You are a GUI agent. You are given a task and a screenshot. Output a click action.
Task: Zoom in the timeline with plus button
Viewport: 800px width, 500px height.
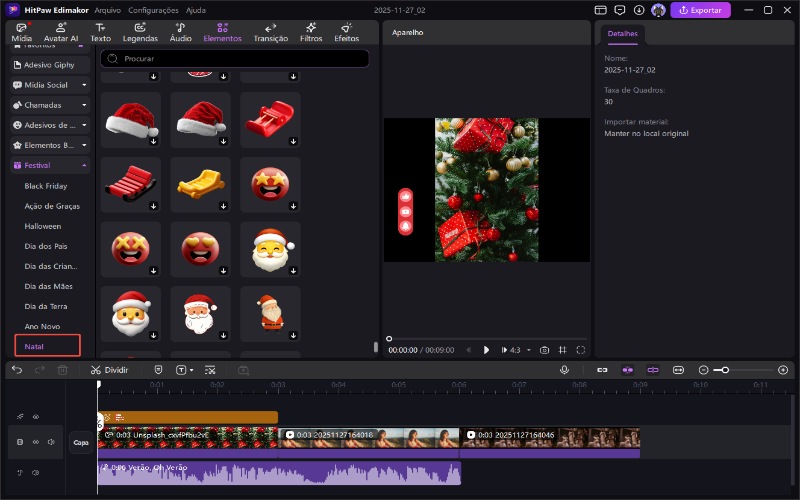pyautogui.click(x=783, y=370)
